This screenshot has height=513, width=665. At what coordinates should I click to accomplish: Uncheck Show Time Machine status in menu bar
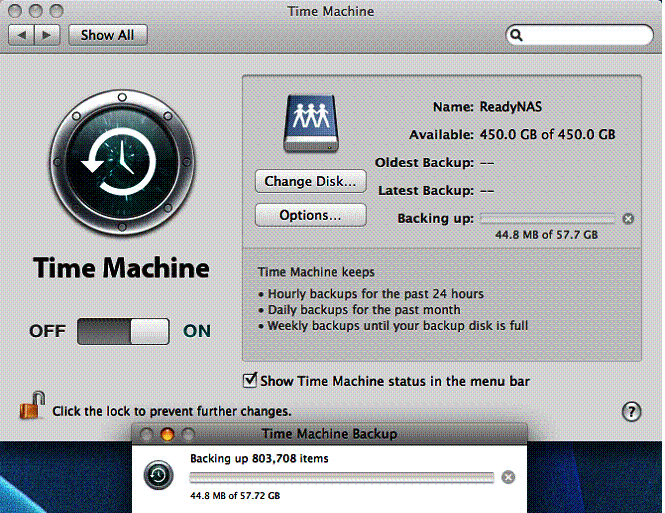pyautogui.click(x=250, y=380)
